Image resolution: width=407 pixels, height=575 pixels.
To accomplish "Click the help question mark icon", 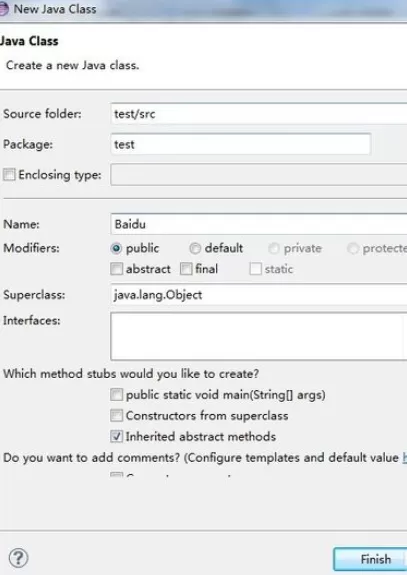I will [18, 558].
